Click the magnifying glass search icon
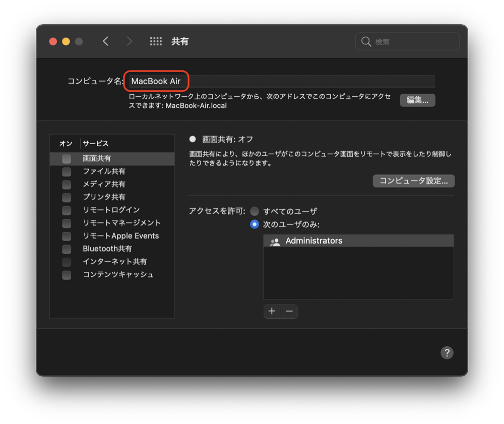The width and height of the screenshot is (504, 424). click(366, 41)
